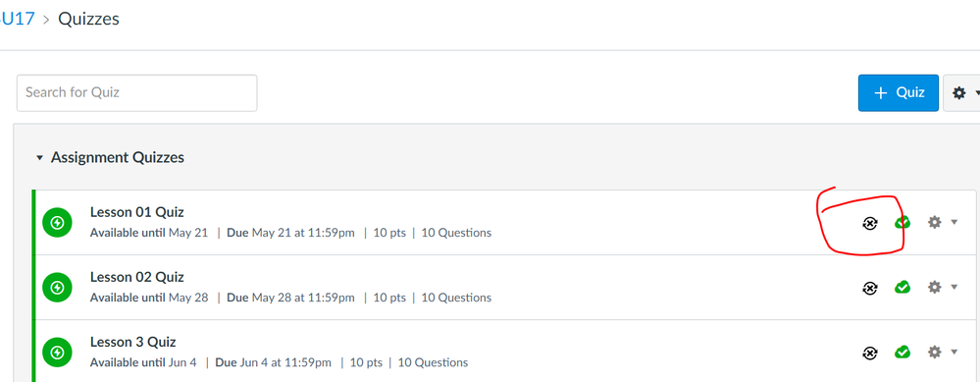Click the green quiz icon beside Lesson 02 Quiz
Viewport: 980px width, 382px height.
pos(58,288)
